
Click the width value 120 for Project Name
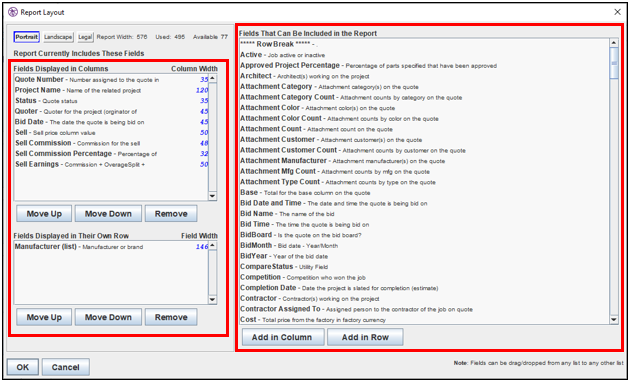[x=202, y=90]
